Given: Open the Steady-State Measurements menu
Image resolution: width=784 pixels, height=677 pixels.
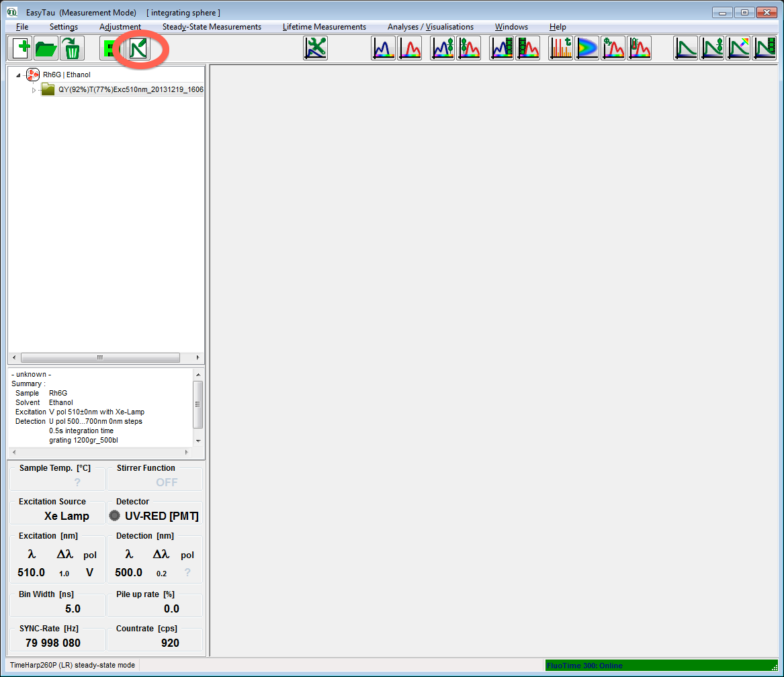Looking at the screenshot, I should click(x=212, y=27).
